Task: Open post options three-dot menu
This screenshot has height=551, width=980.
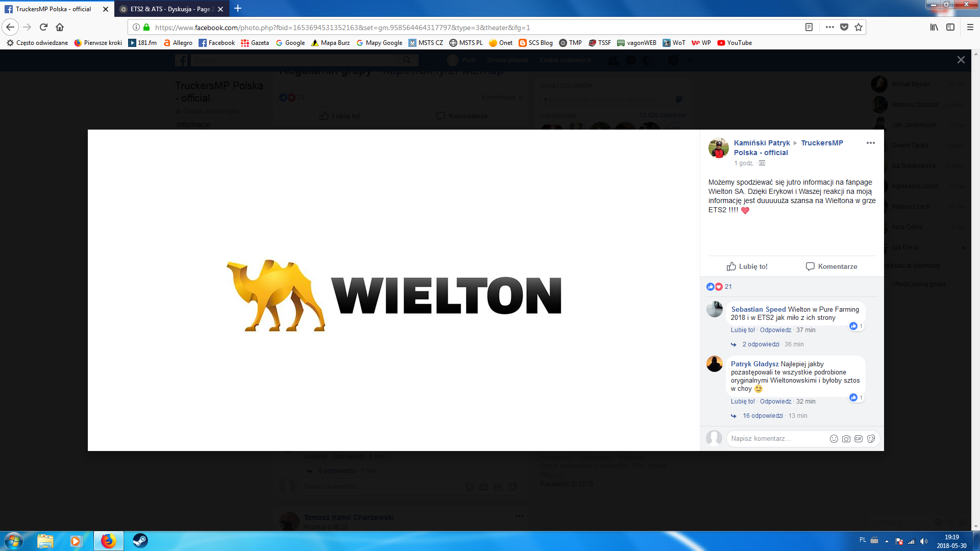Action: [x=871, y=143]
